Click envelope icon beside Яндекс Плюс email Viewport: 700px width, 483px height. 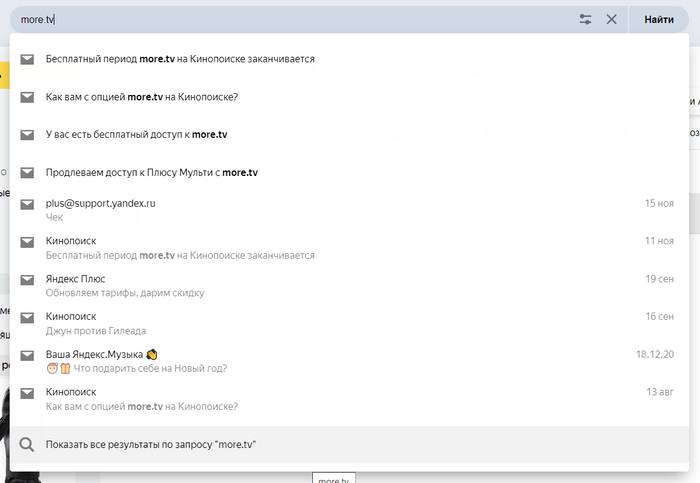click(x=27, y=280)
